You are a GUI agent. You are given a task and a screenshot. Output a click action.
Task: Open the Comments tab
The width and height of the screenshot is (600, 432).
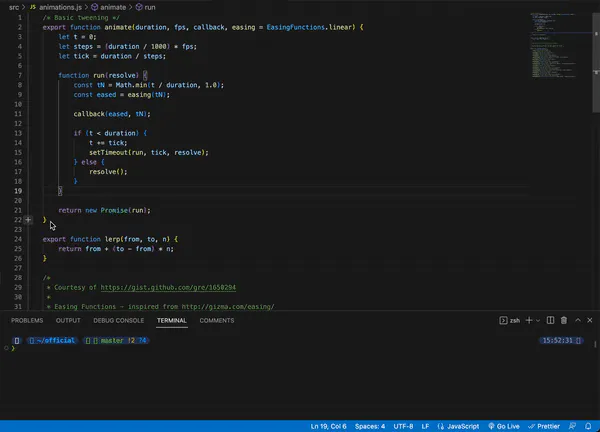tap(217, 321)
